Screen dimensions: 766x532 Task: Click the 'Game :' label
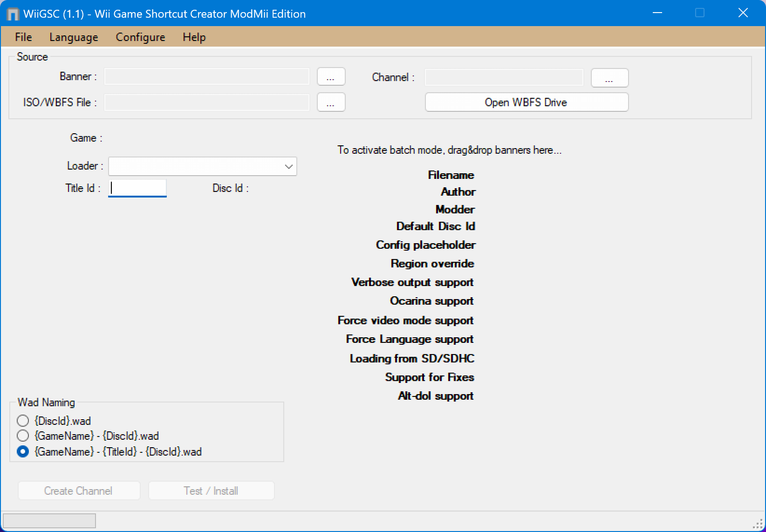coord(86,138)
